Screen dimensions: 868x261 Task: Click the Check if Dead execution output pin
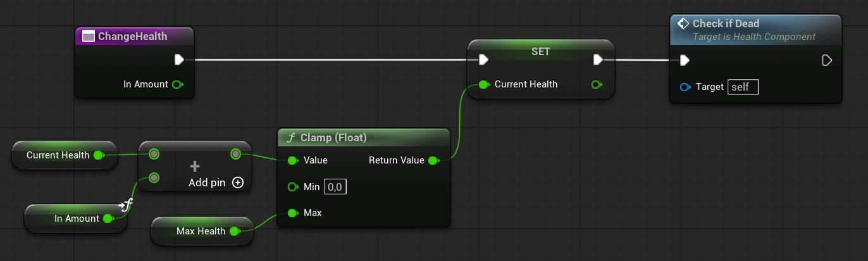(826, 61)
